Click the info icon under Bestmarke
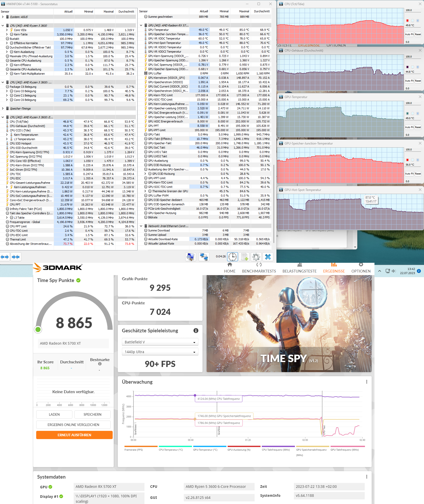The height and width of the screenshot is (504, 424). click(x=100, y=364)
